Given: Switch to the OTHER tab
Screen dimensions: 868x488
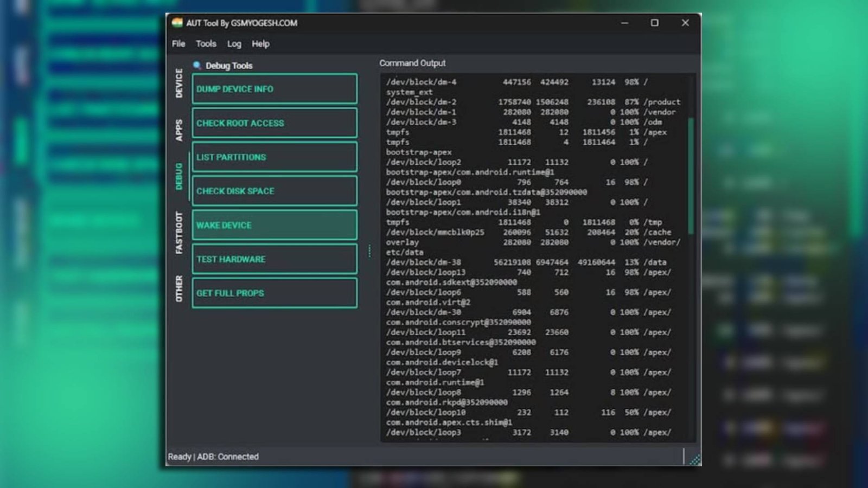Looking at the screenshot, I should click(179, 287).
